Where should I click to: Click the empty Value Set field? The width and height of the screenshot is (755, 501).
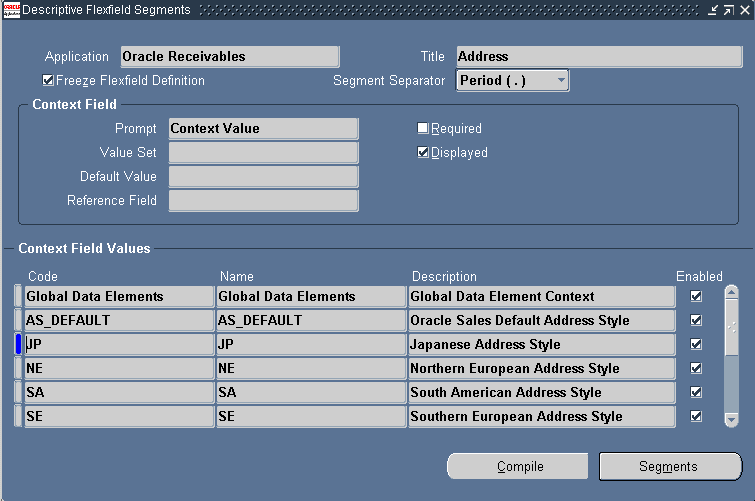[263, 153]
